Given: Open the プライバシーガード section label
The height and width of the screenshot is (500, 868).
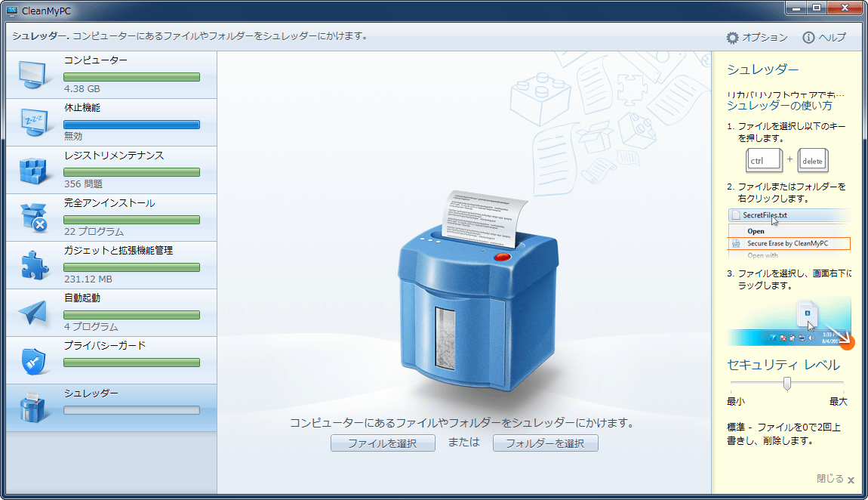Looking at the screenshot, I should coord(105,345).
